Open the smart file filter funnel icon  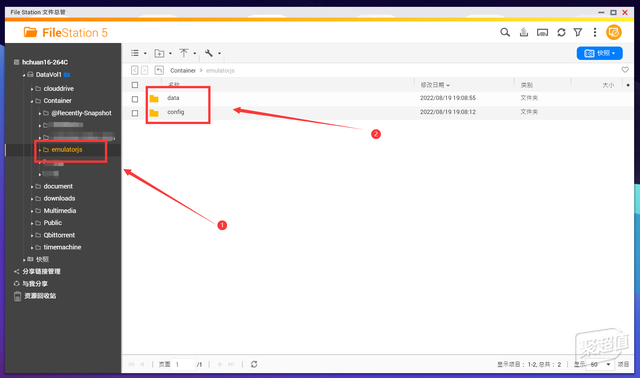click(x=578, y=32)
